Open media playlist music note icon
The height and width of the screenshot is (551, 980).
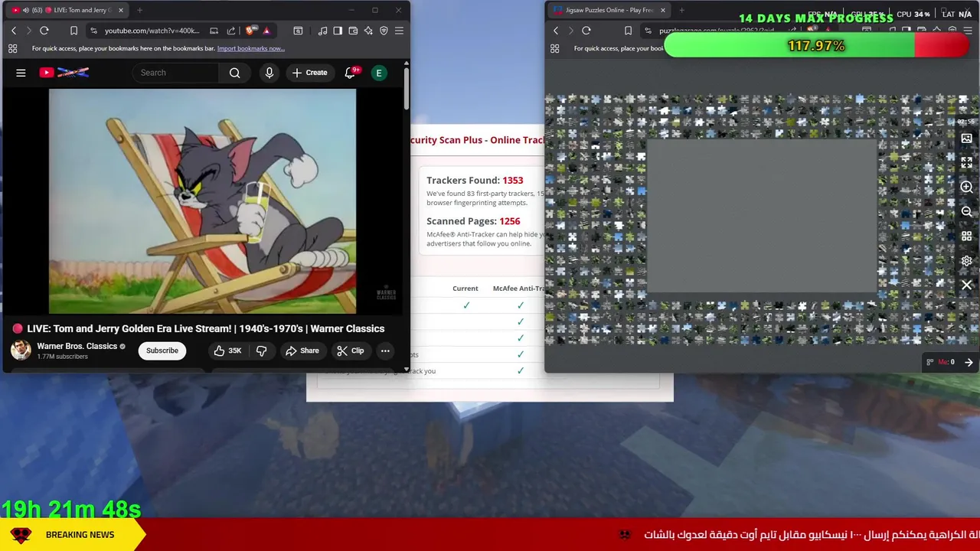pyautogui.click(x=322, y=31)
